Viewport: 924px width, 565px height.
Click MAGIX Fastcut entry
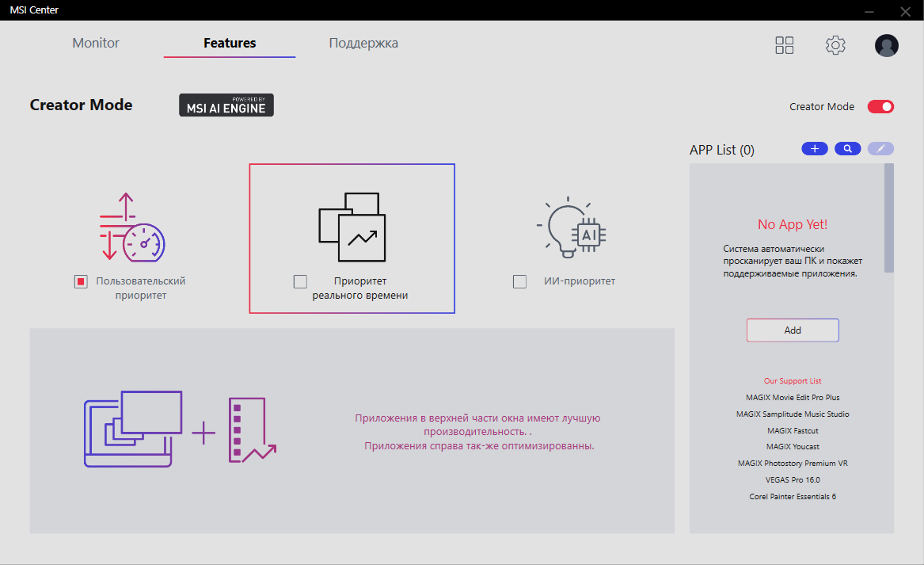pyautogui.click(x=793, y=430)
